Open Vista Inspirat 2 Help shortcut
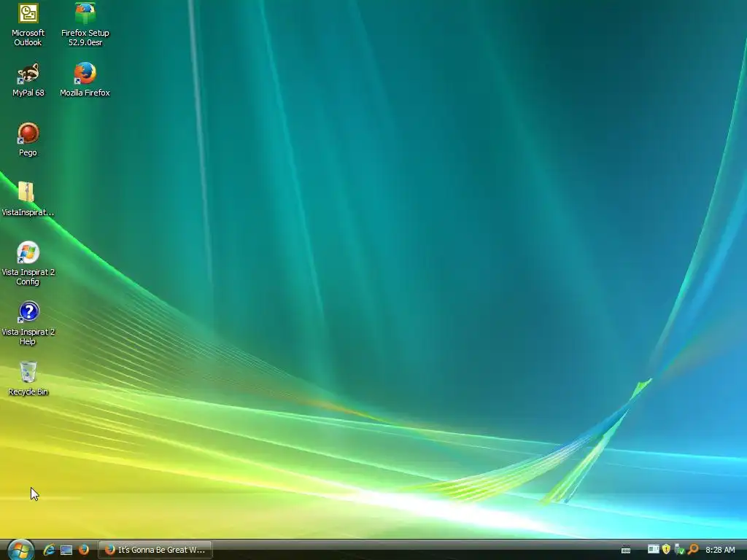The image size is (747, 560). pos(28,324)
